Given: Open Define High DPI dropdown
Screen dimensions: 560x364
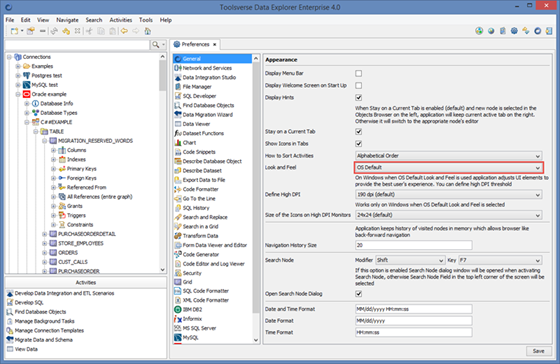Looking at the screenshot, I should (x=449, y=195).
